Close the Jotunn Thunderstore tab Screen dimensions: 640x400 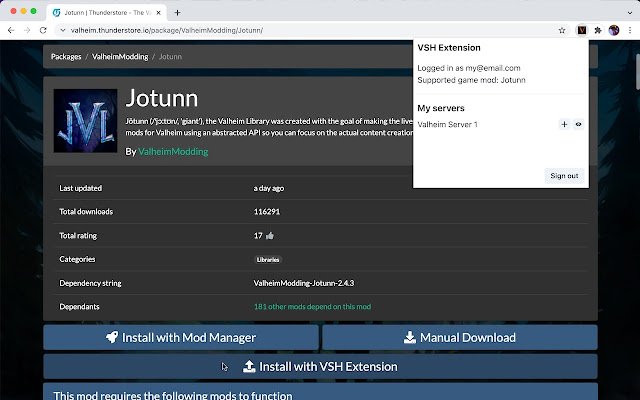point(158,13)
